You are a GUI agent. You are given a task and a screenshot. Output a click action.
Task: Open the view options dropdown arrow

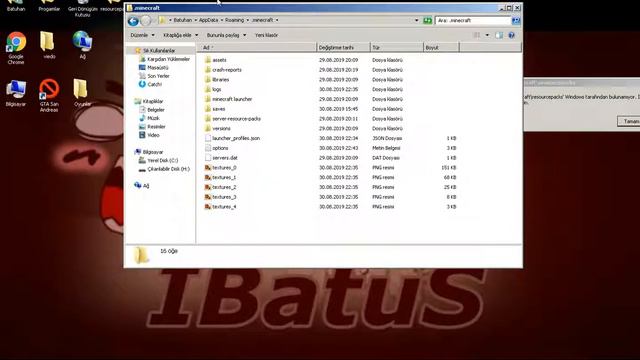(x=487, y=36)
